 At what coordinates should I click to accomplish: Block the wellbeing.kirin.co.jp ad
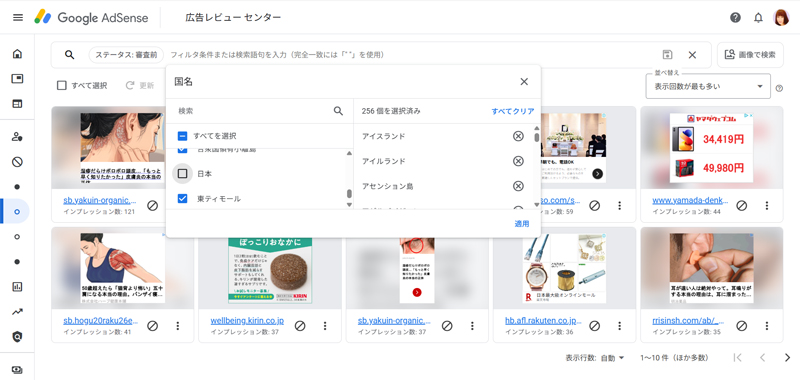[x=300, y=325]
